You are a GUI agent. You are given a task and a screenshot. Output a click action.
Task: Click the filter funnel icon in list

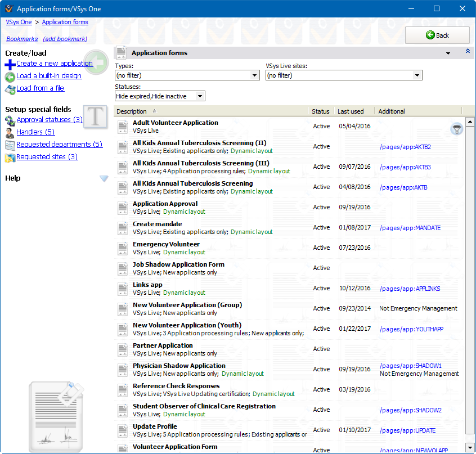457,129
